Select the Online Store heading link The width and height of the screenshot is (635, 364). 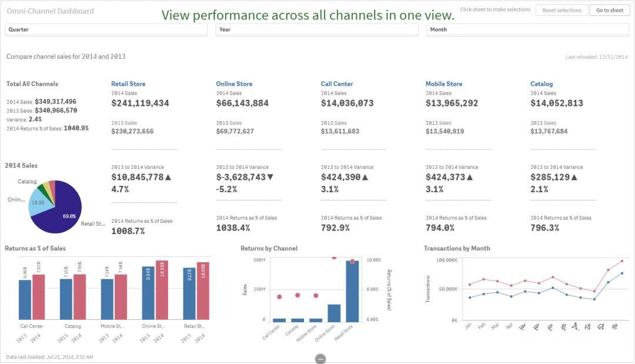234,84
